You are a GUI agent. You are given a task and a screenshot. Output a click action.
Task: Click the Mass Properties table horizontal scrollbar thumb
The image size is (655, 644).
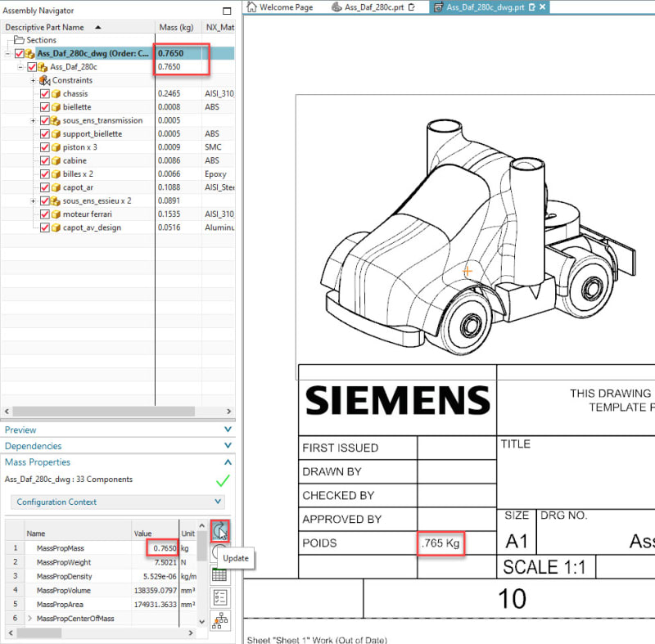pyautogui.click(x=39, y=633)
